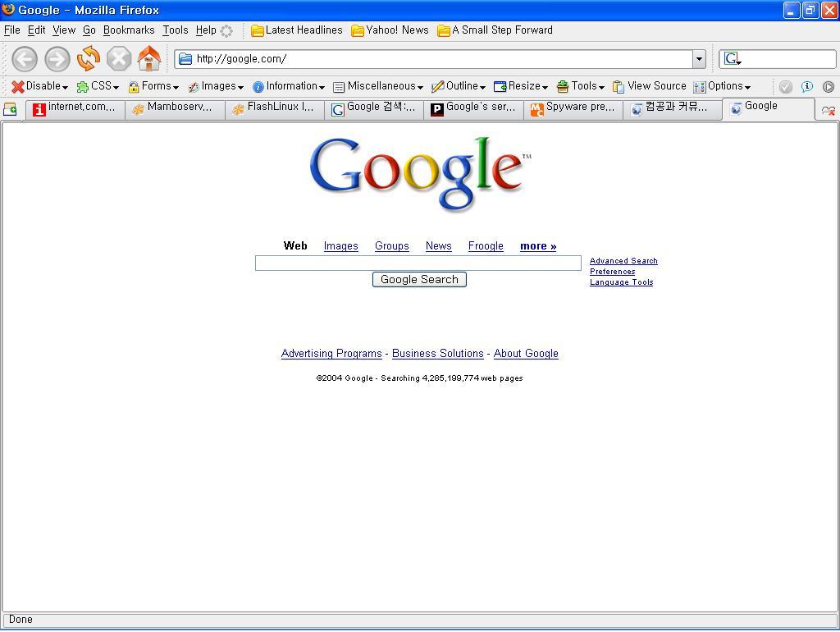Click the gray circular arrow toolbar icon
The image size is (840, 632).
coord(829,87)
